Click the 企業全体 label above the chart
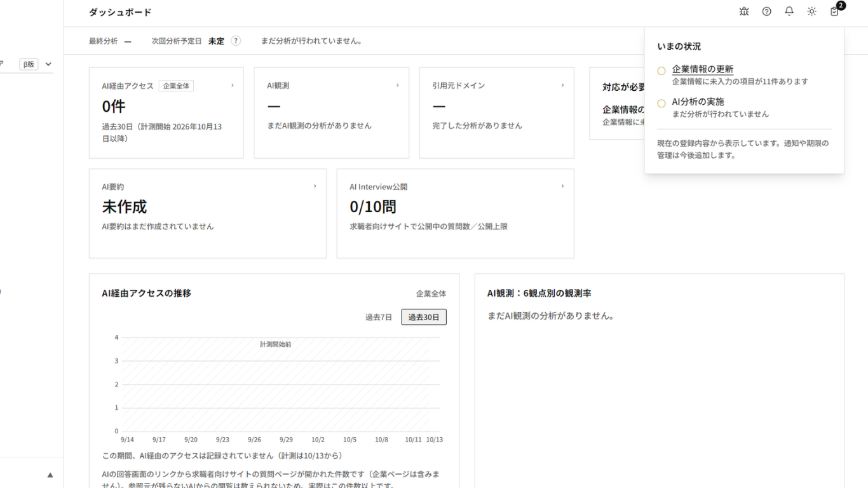 click(x=431, y=294)
